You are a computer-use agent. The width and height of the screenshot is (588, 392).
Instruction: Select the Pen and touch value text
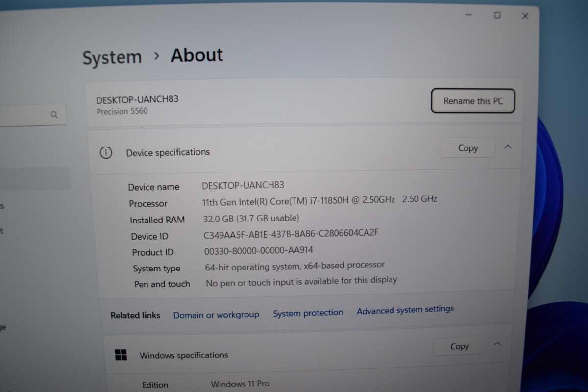301,281
